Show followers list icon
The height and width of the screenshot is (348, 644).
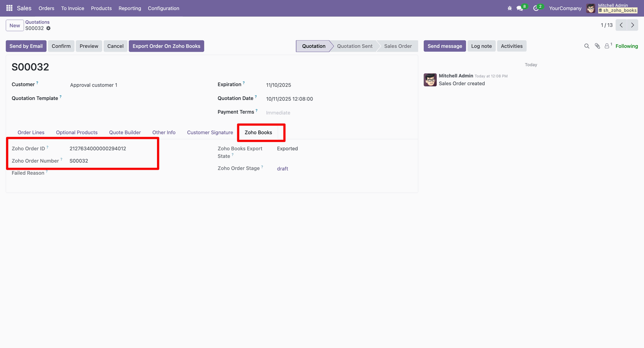tap(607, 46)
